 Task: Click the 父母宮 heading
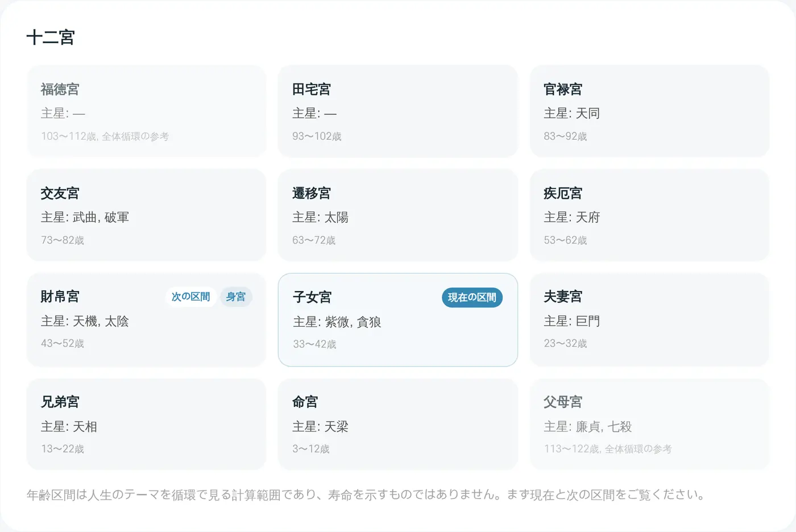563,402
